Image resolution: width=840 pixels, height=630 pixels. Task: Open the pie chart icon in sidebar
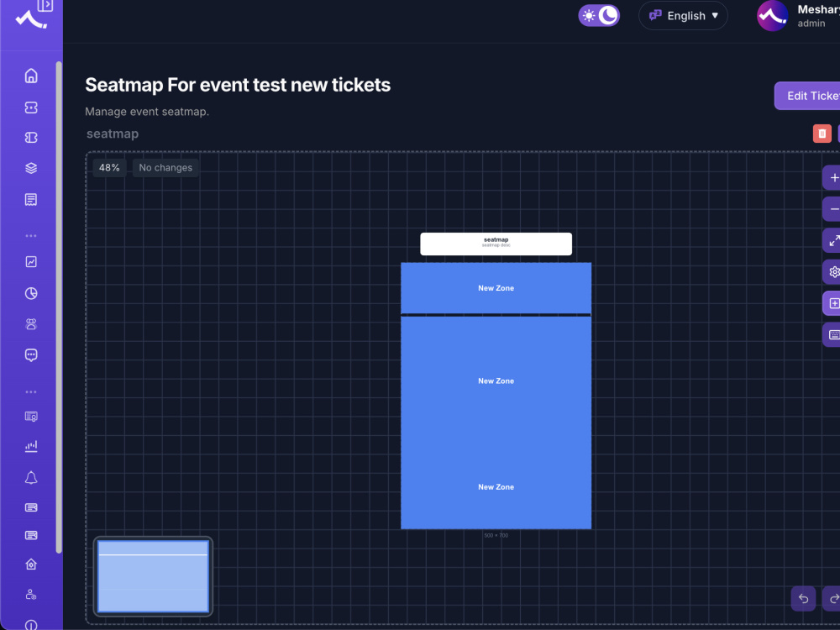(31, 293)
